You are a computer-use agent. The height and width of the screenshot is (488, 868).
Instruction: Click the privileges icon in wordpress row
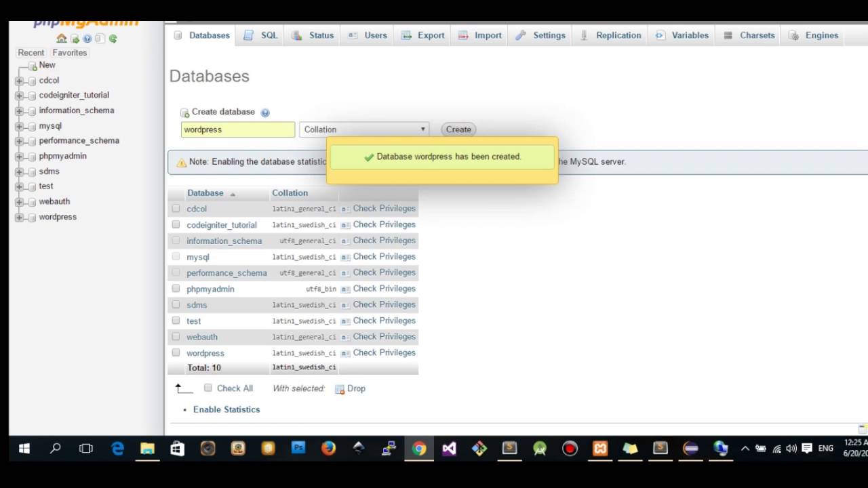tap(346, 353)
